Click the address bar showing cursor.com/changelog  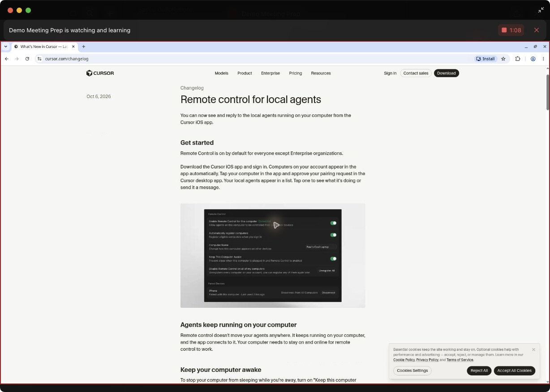point(255,59)
